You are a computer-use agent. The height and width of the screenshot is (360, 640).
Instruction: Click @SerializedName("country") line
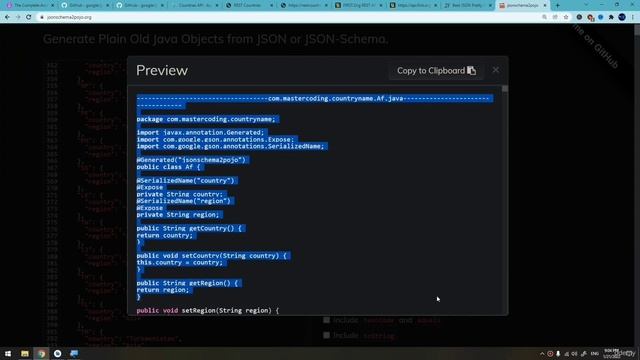tap(185, 180)
